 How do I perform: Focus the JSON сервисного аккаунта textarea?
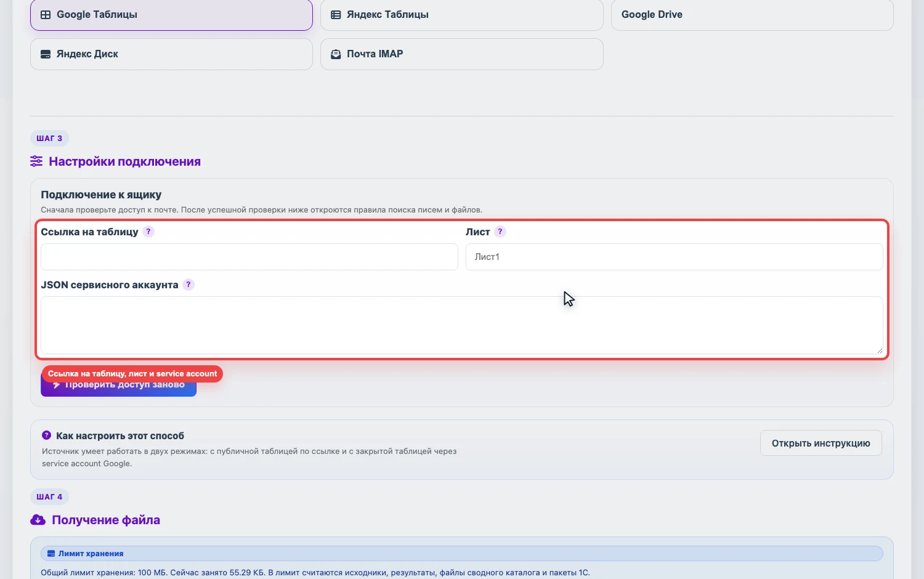pos(462,325)
